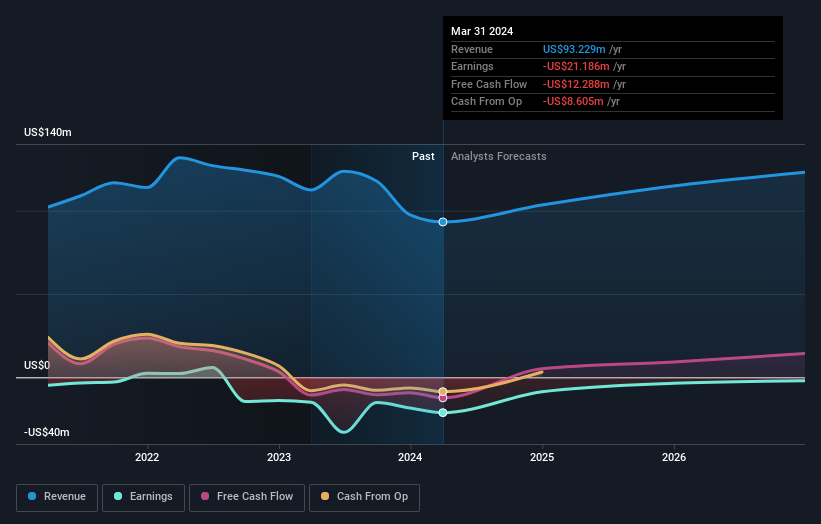Click the -US$8.605m cash from op value
The image size is (821, 524).
tap(573, 102)
